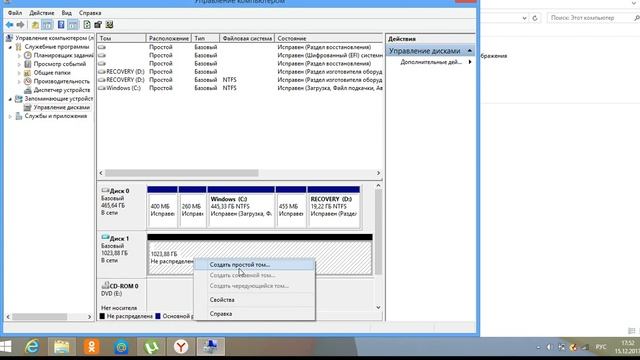The height and width of the screenshot is (360, 640).
Task: Select the Device Manager icon in tree
Action: pyautogui.click(x=28, y=90)
